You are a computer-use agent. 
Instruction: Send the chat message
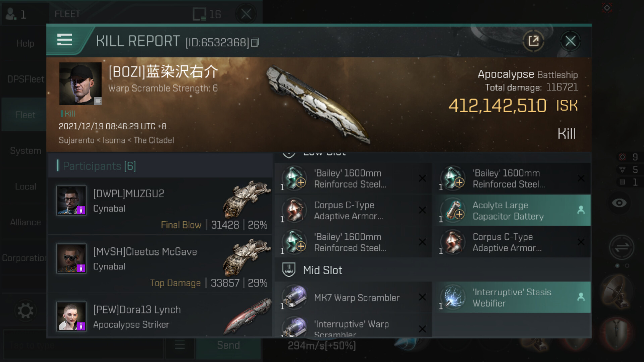[228, 345]
